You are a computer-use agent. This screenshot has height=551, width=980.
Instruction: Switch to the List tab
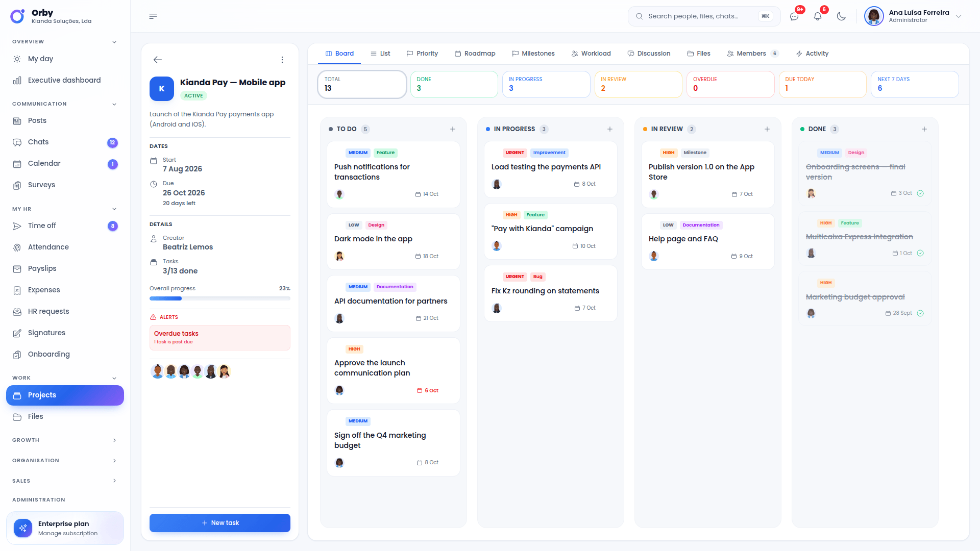point(380,54)
